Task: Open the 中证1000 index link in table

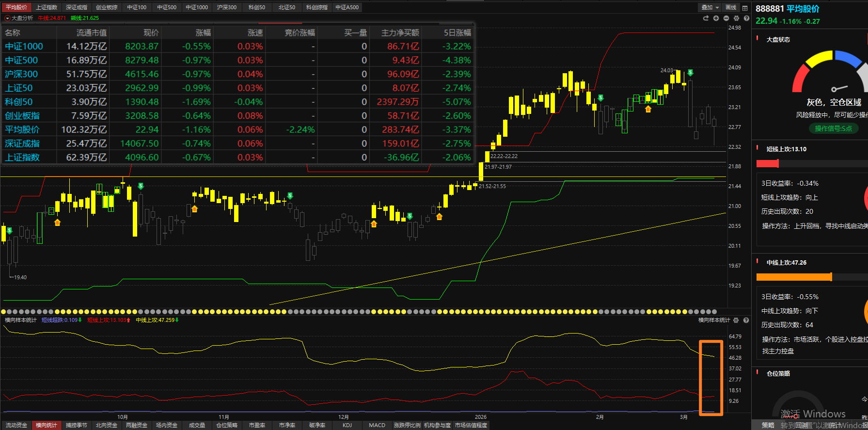Action: [x=24, y=47]
